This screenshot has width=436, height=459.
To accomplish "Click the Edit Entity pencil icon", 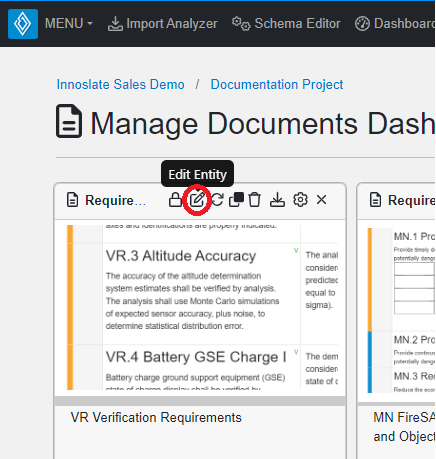I will tap(197, 200).
